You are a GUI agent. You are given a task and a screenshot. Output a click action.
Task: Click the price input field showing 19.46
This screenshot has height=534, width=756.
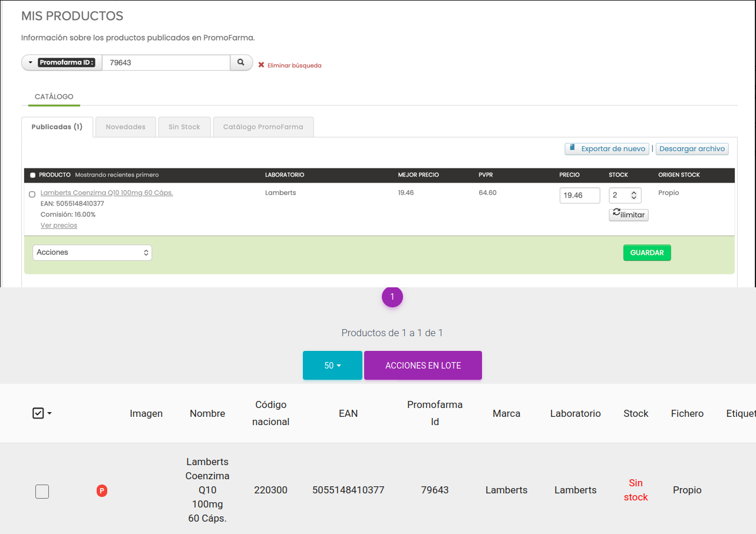click(x=579, y=195)
